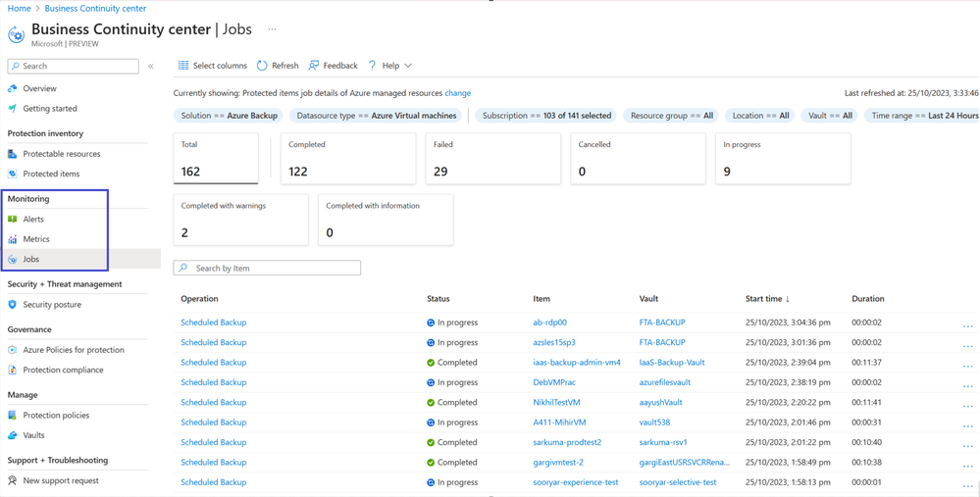
Task: Click the Azure Policies for protection icon
Action: click(13, 350)
